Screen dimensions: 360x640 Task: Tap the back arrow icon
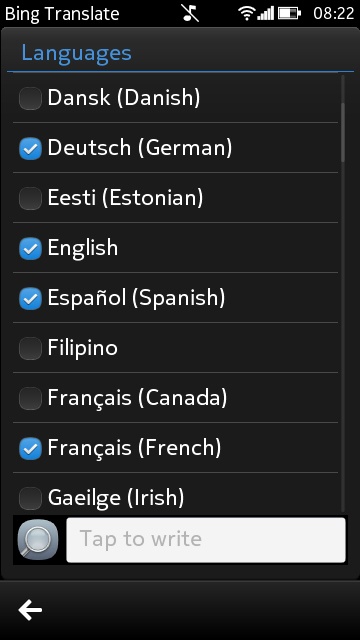30,610
